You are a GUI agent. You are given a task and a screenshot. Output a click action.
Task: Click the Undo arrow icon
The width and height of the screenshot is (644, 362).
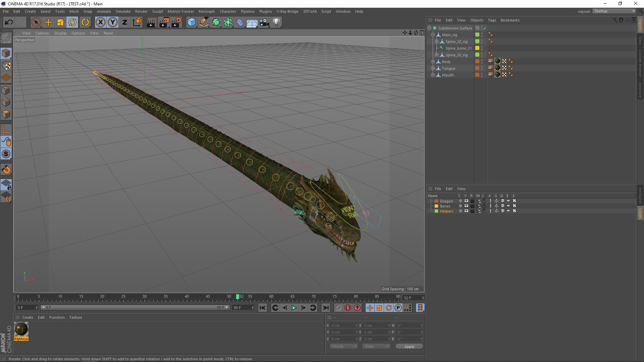[9, 22]
